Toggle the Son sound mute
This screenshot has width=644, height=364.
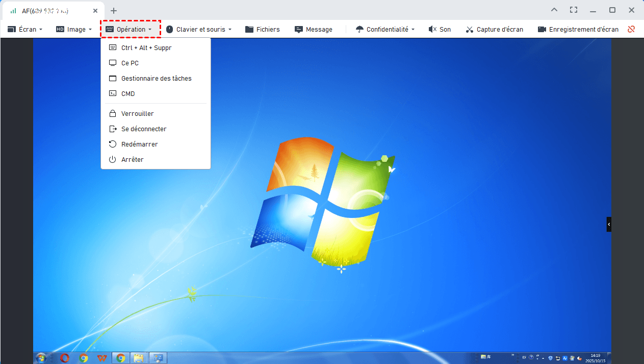[440, 30]
